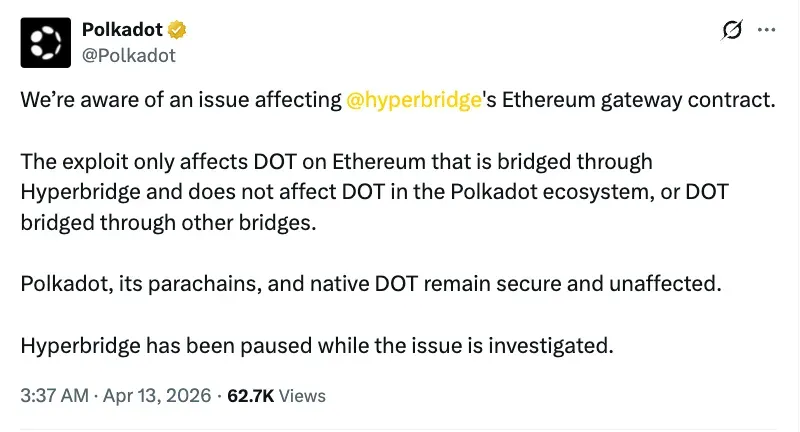The image size is (800, 432).
Task: Open the Polkadot display name profile link
Action: pos(123,30)
